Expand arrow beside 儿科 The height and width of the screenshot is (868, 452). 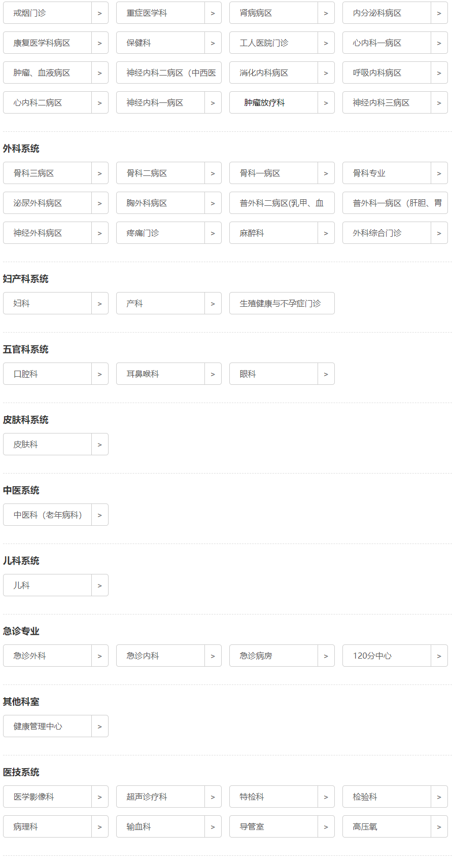pos(99,586)
